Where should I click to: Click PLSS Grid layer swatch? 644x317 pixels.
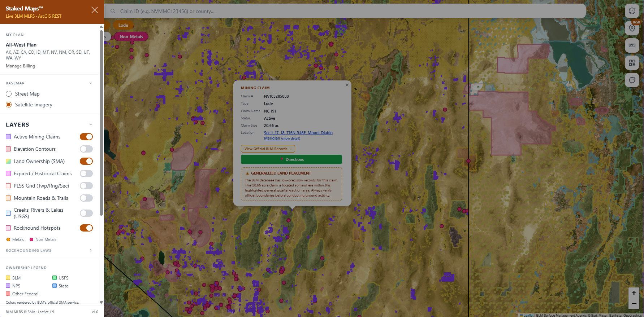tap(8, 186)
